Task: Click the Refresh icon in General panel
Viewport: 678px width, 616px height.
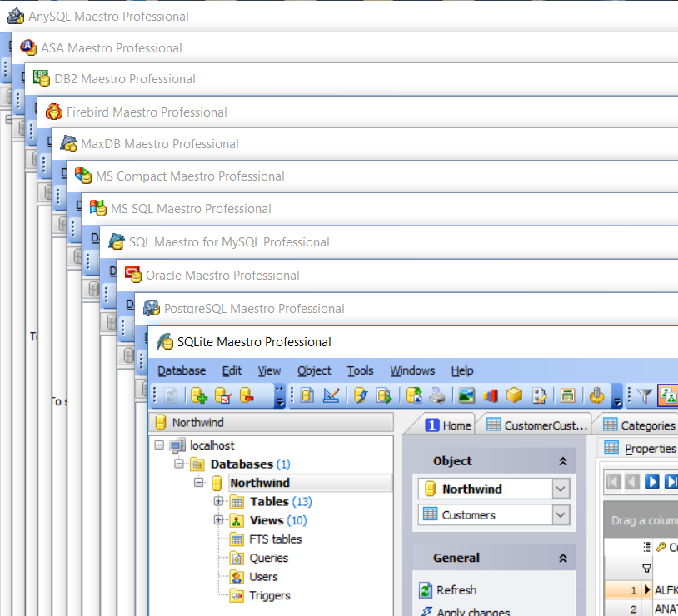Action: (426, 590)
